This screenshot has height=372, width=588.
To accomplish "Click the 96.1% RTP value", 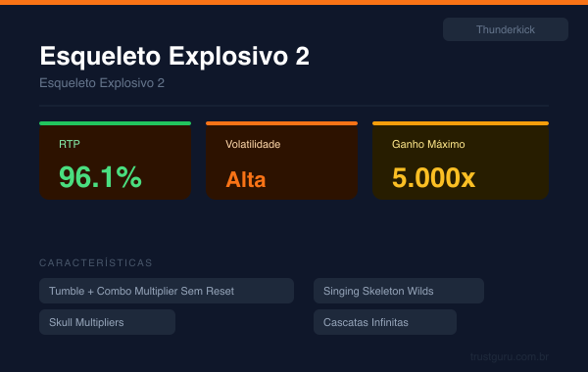I will point(100,177).
